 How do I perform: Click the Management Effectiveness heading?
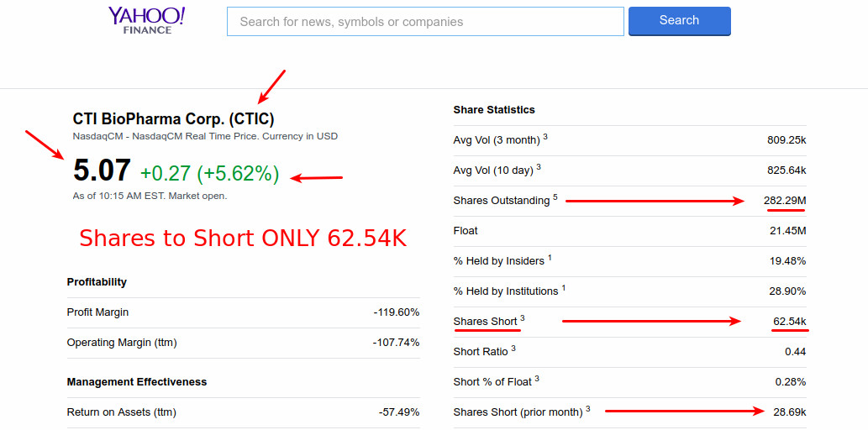coord(137,382)
